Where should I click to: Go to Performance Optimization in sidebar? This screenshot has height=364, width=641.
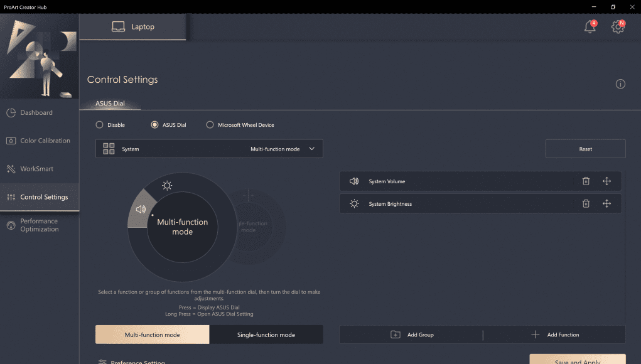(40, 225)
